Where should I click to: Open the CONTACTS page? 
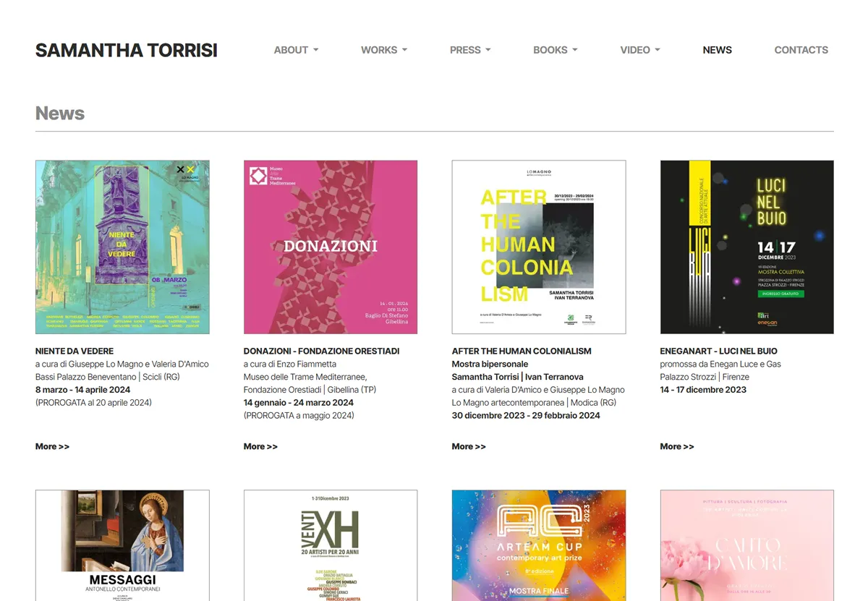coord(801,50)
